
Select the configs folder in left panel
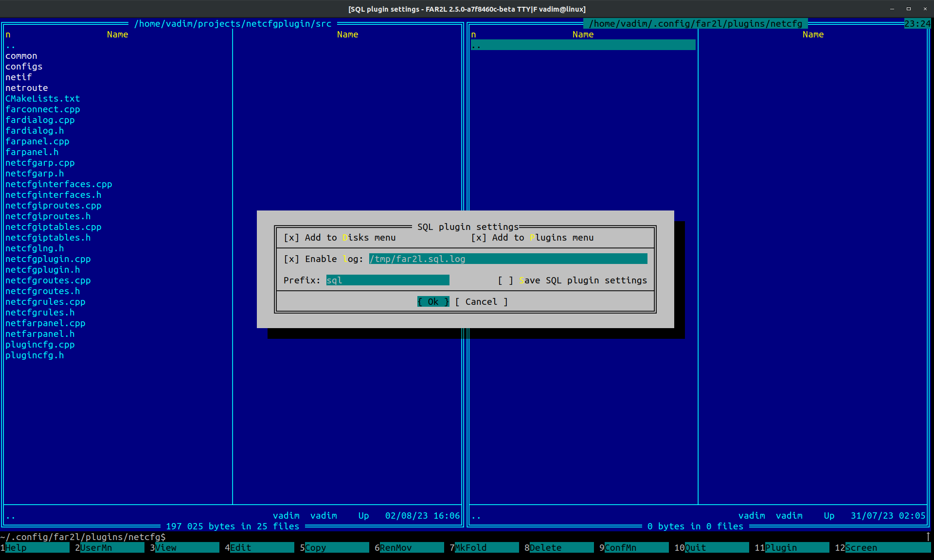(24, 67)
